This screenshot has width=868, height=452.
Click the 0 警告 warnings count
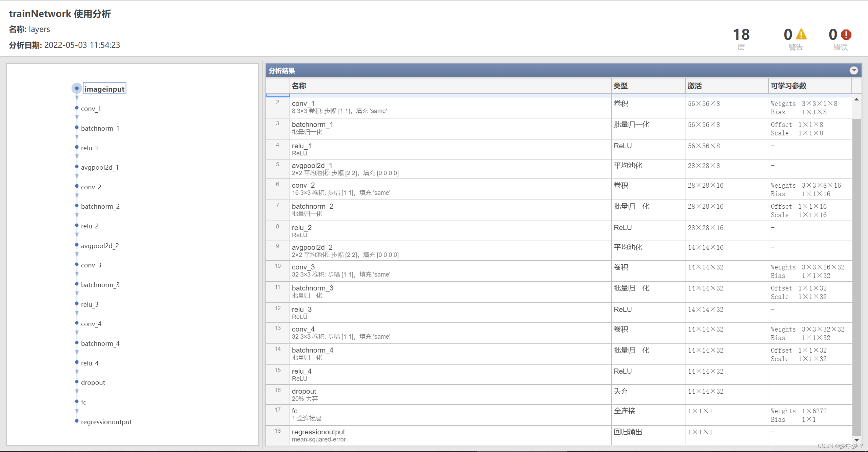point(795,39)
